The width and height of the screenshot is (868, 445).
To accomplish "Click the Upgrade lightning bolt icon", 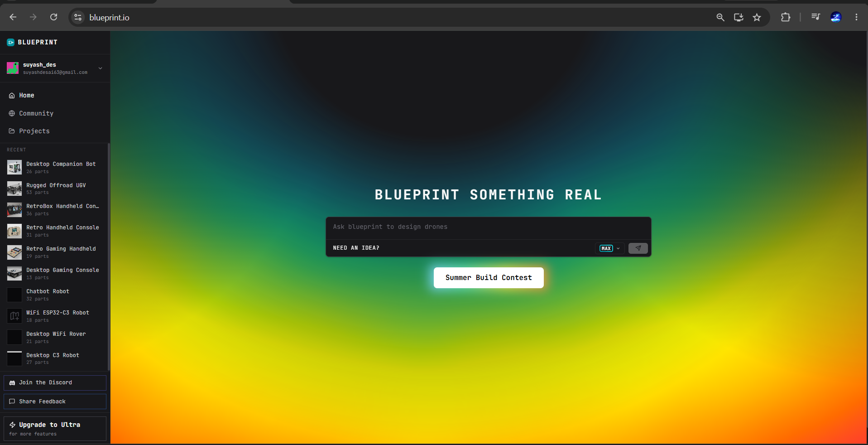I will pos(12,425).
